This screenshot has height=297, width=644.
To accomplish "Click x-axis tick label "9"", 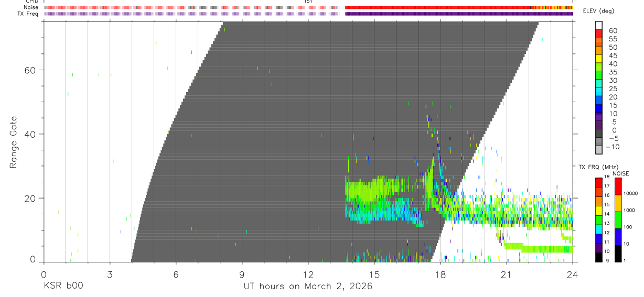I will pyautogui.click(x=242, y=274).
